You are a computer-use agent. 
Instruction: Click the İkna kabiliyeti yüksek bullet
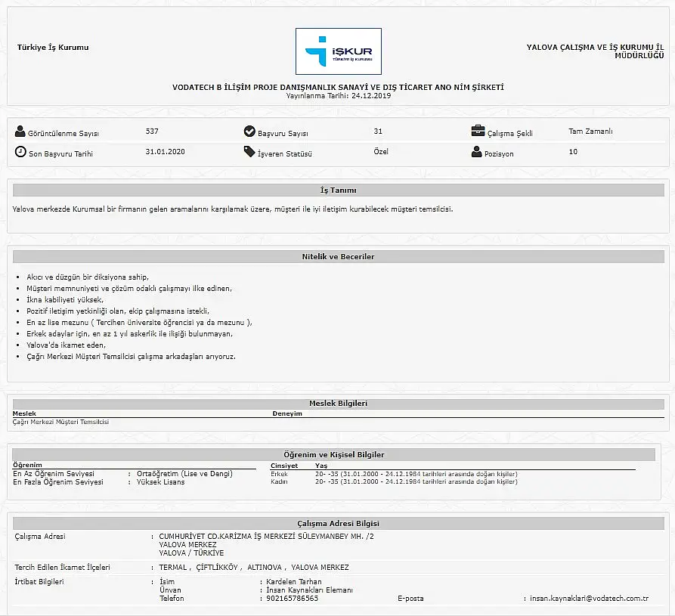point(65,299)
